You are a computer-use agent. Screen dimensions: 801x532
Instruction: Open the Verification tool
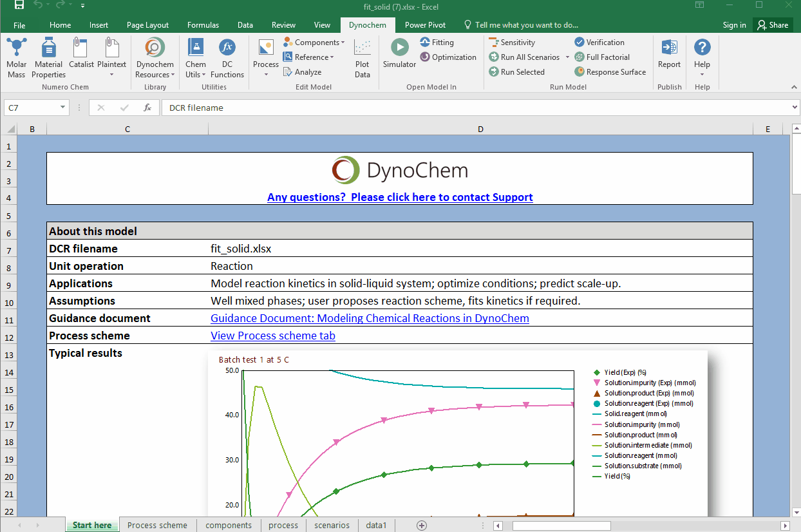coord(599,43)
